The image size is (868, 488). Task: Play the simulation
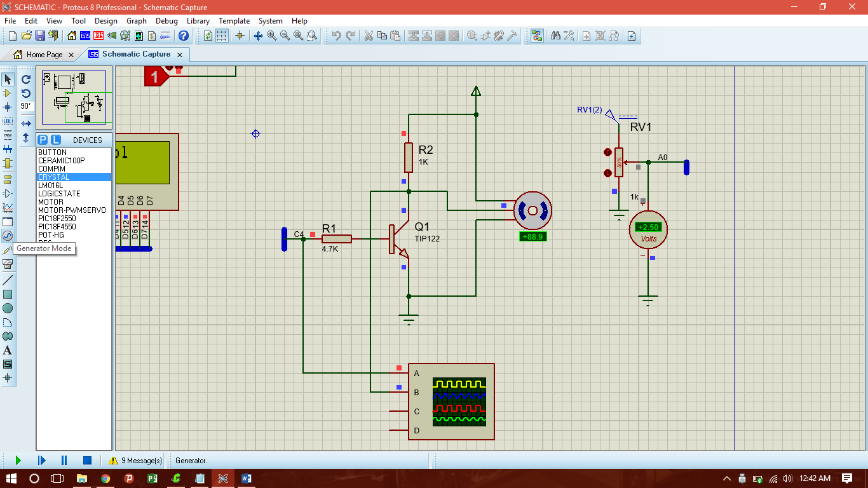pos(18,460)
